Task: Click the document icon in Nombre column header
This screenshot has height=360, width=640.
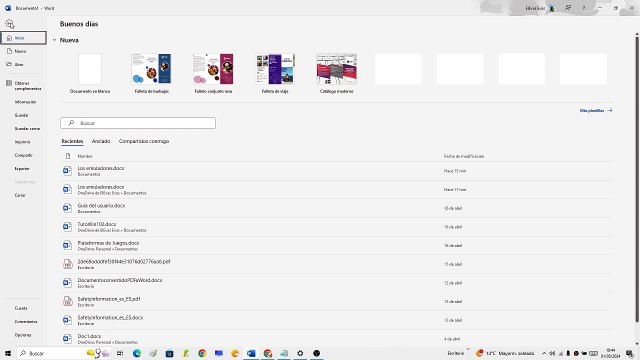Action: coord(68,156)
